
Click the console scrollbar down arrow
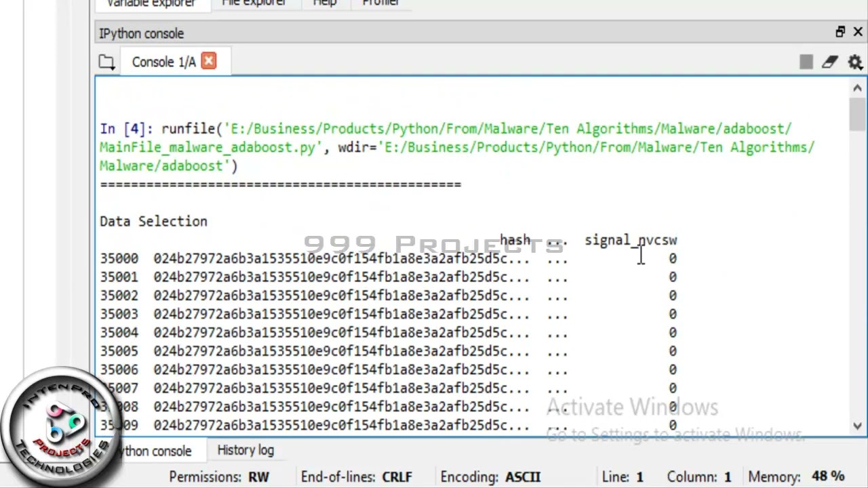click(x=857, y=426)
